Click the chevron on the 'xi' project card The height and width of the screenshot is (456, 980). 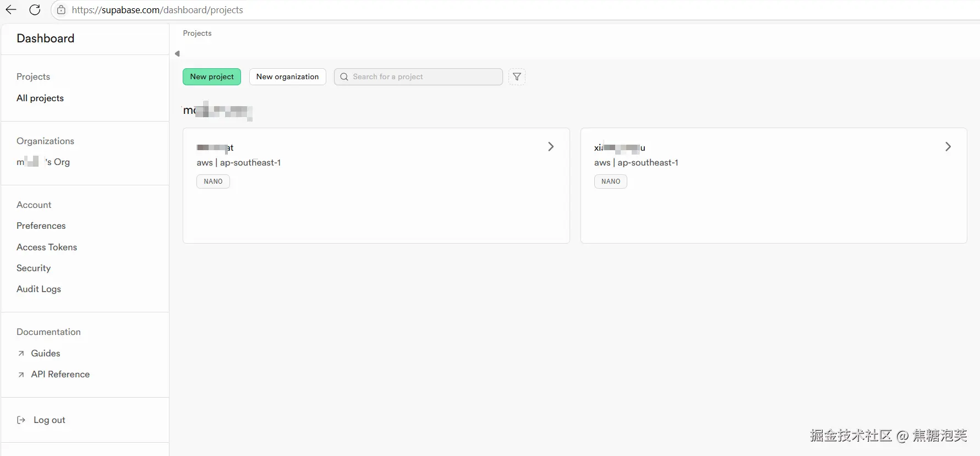(x=948, y=146)
